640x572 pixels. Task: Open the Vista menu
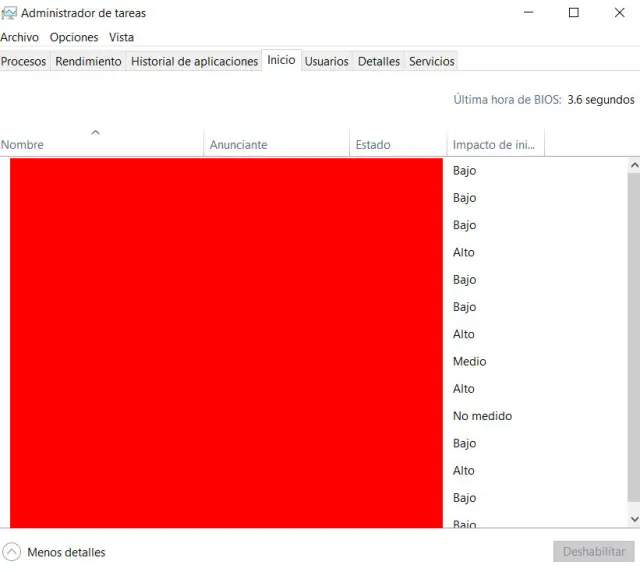pos(121,37)
